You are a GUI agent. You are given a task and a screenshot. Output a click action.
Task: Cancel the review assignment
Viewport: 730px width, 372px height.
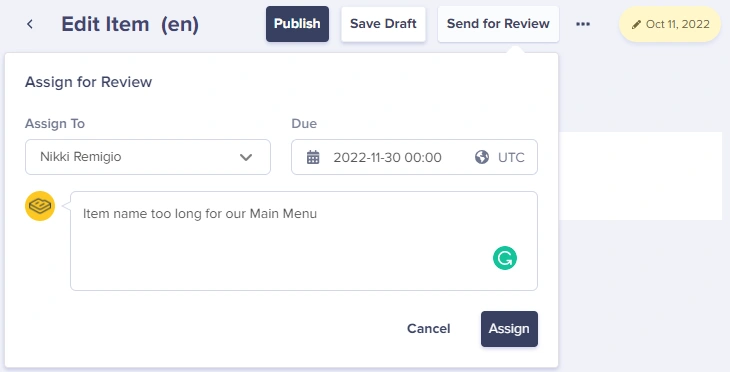click(x=428, y=329)
